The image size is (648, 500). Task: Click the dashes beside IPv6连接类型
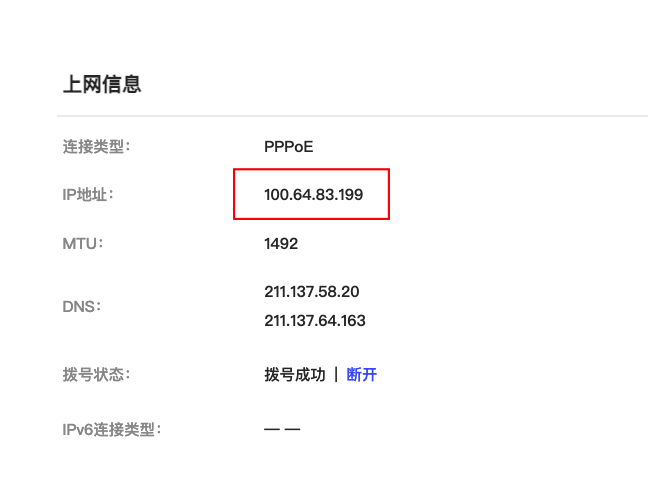282,430
